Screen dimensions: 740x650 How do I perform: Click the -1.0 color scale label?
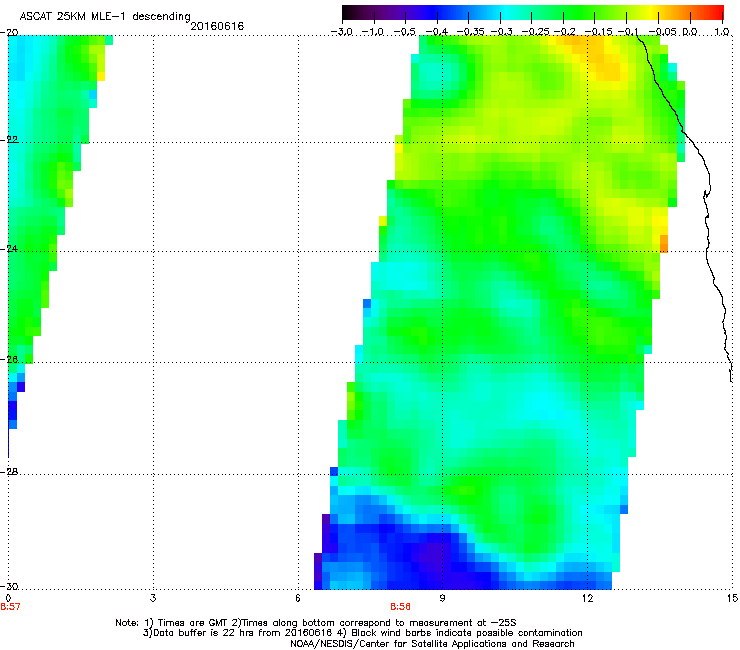373,32
